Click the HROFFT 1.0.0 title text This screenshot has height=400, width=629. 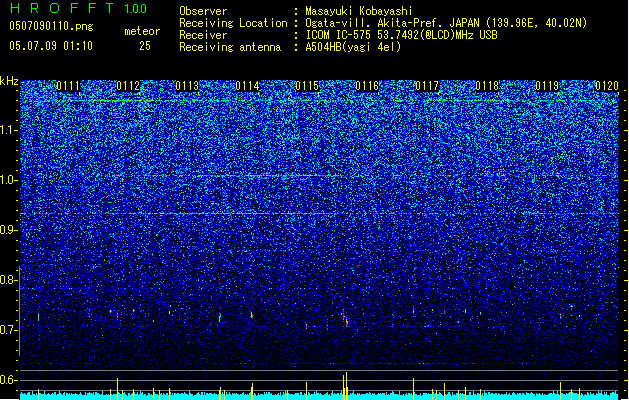pyautogui.click(x=78, y=8)
